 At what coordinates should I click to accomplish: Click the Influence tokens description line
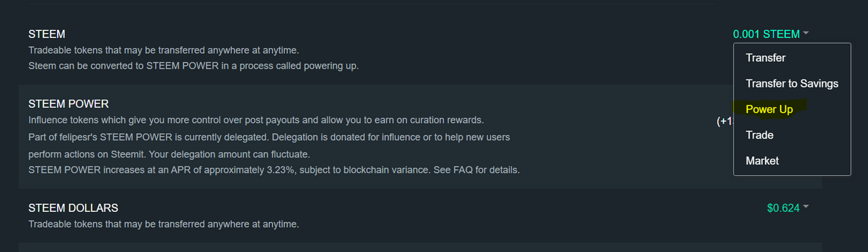coord(256,120)
